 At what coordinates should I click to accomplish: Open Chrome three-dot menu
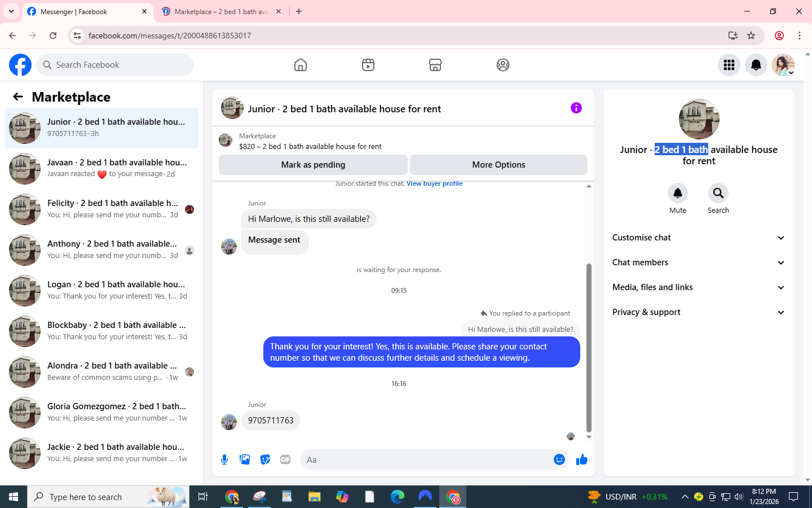(800, 36)
